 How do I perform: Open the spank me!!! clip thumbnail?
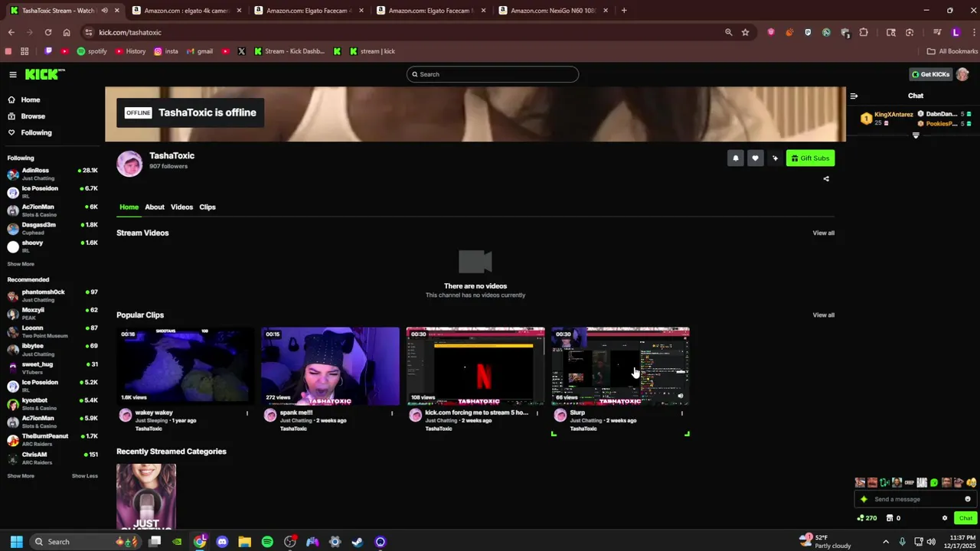330,366
